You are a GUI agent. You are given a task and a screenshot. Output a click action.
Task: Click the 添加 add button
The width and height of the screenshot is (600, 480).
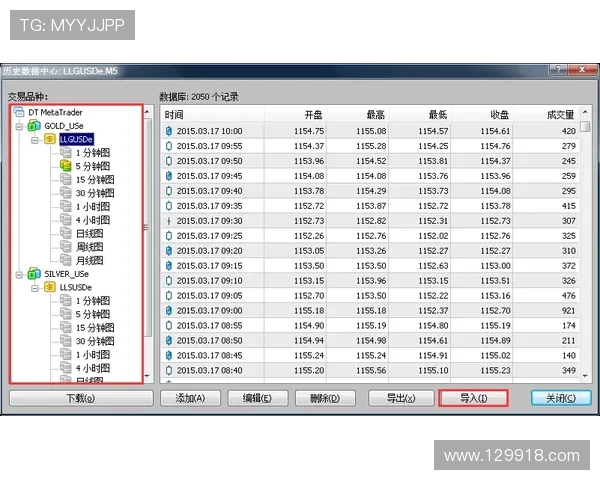click(190, 398)
